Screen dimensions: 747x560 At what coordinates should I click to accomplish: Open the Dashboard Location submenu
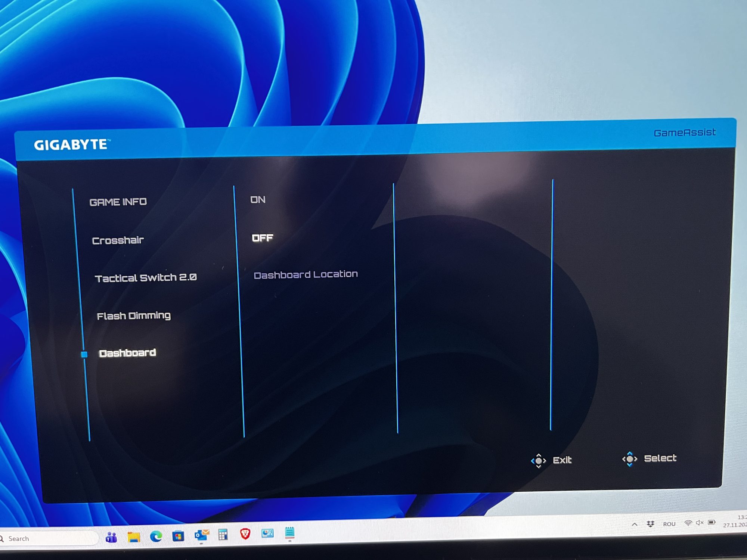pyautogui.click(x=306, y=275)
